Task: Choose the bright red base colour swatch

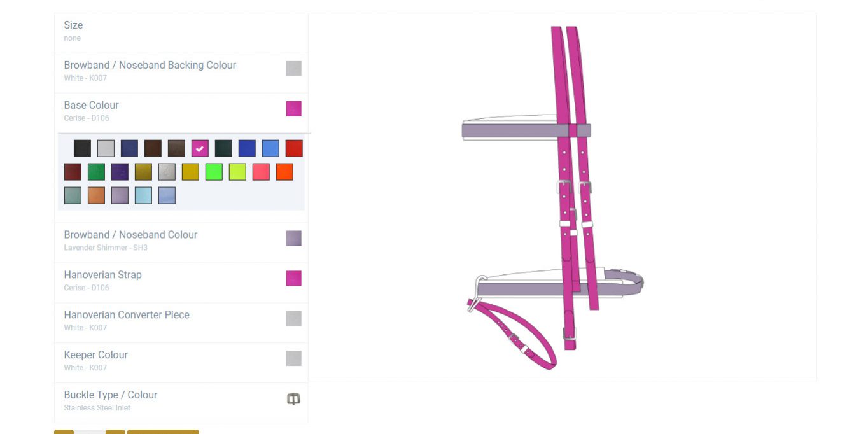Action: pos(294,148)
